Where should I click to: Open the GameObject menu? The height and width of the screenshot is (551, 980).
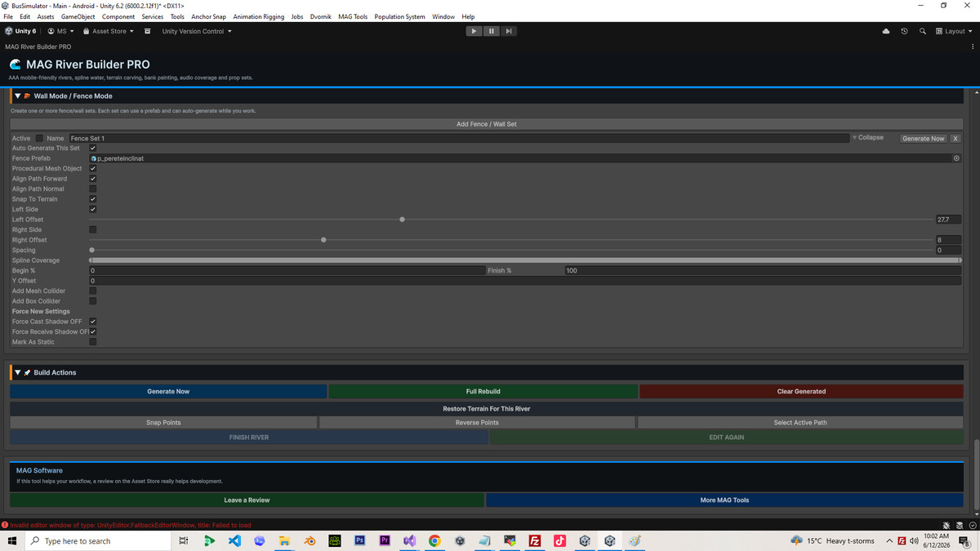pos(78,16)
